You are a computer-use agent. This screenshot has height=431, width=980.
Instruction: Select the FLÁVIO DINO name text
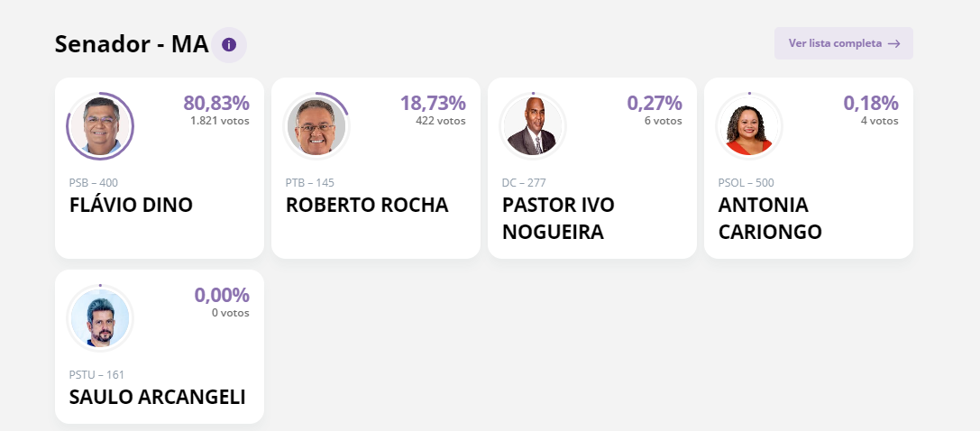coord(131,205)
